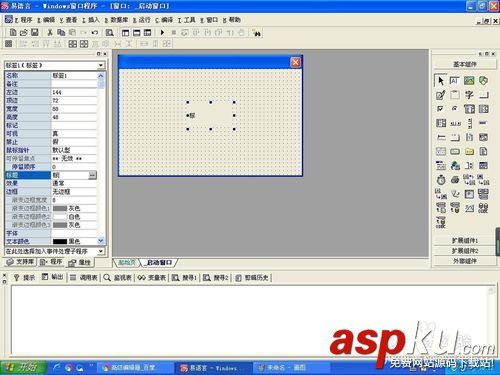Open the 程序 menu

point(23,20)
